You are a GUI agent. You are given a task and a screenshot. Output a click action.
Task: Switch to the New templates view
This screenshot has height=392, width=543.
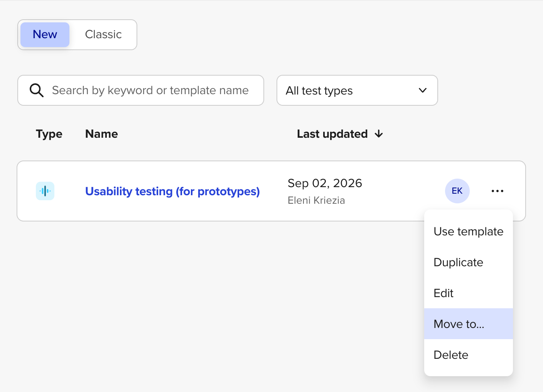[45, 35]
